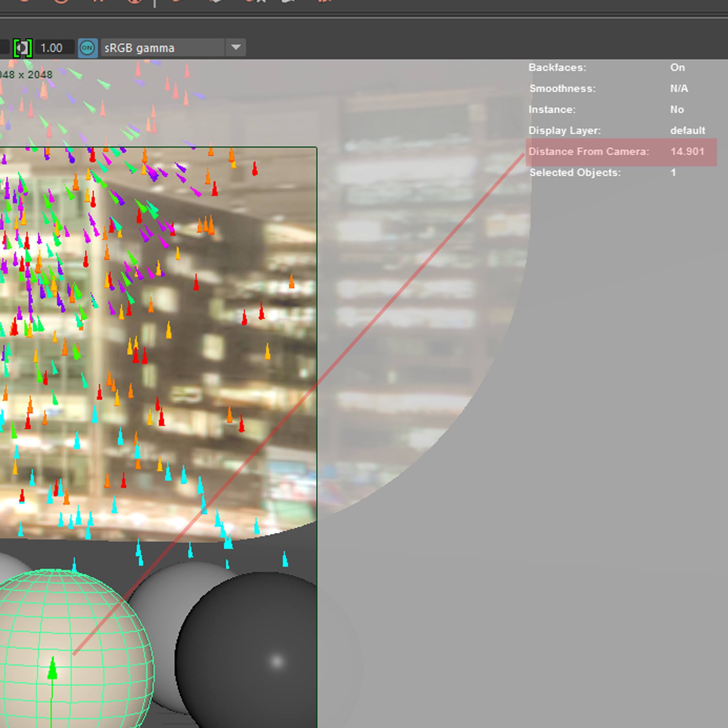Image resolution: width=728 pixels, height=728 pixels.
Task: Toggle the color management ON button
Action: tap(87, 48)
